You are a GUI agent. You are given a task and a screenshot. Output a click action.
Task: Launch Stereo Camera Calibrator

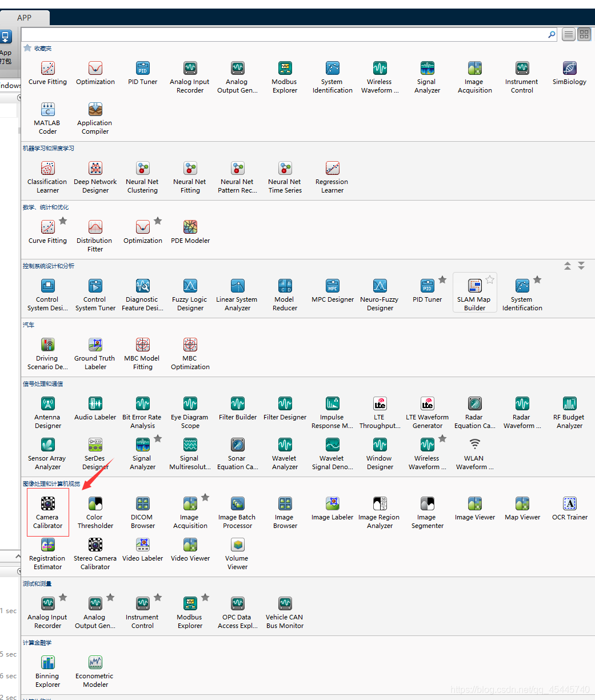[x=95, y=553]
